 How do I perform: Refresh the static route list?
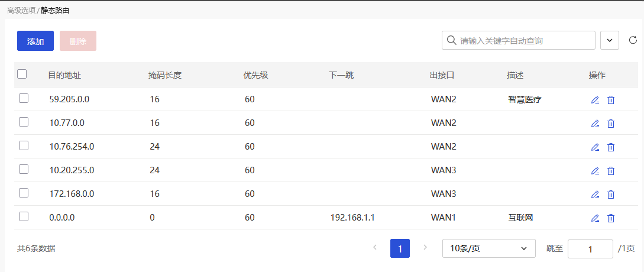pos(633,41)
